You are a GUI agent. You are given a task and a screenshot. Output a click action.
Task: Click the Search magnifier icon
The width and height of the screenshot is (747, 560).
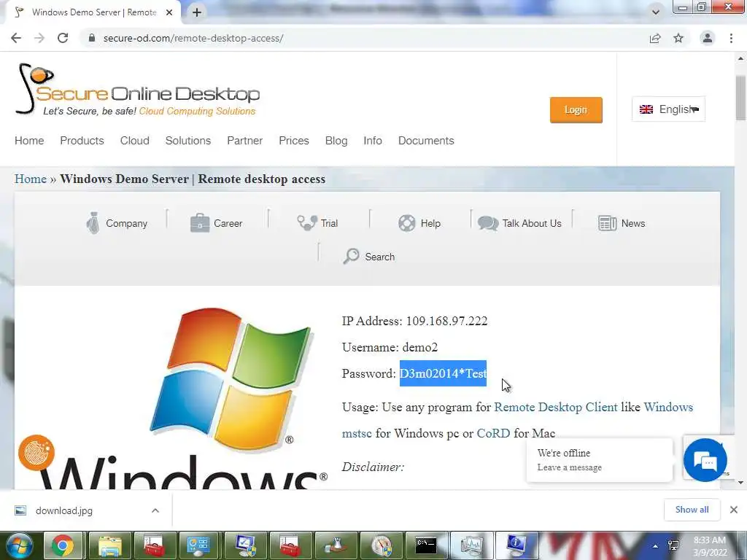pos(351,256)
